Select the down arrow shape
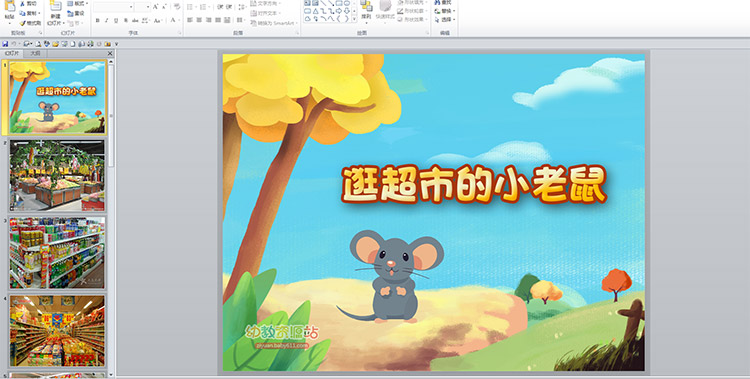The image size is (750, 379). point(347,11)
